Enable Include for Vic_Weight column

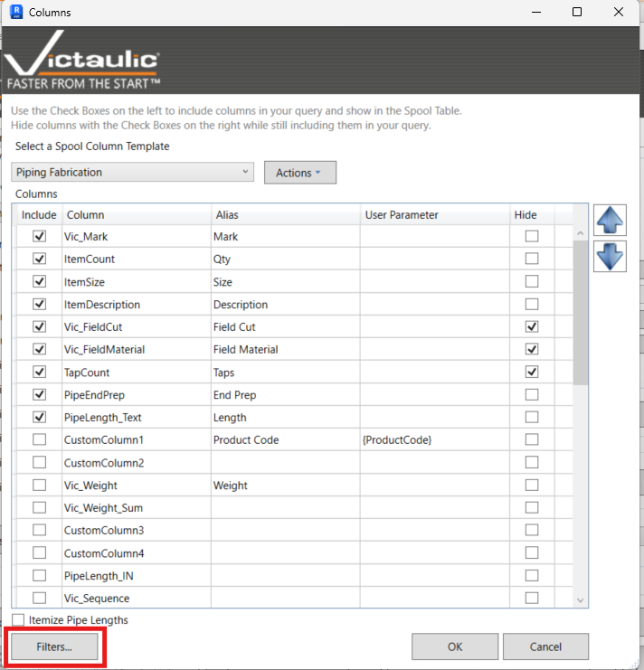coord(39,486)
